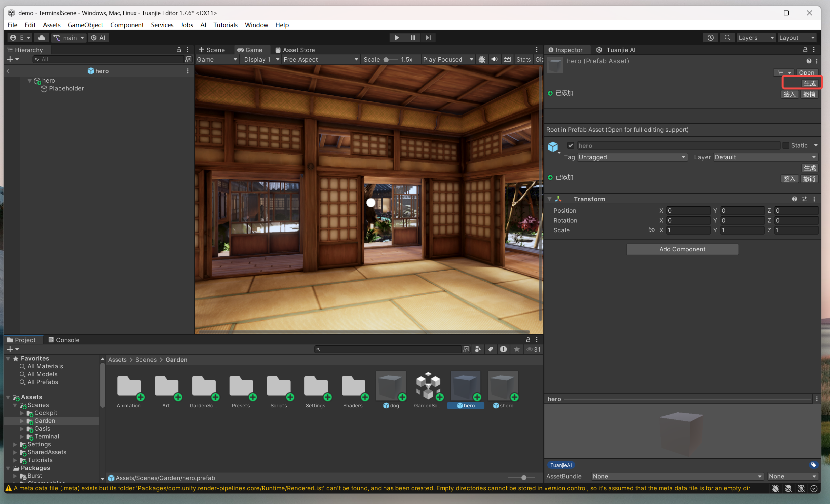
Task: Lock the Inspector panel
Action: click(x=805, y=50)
